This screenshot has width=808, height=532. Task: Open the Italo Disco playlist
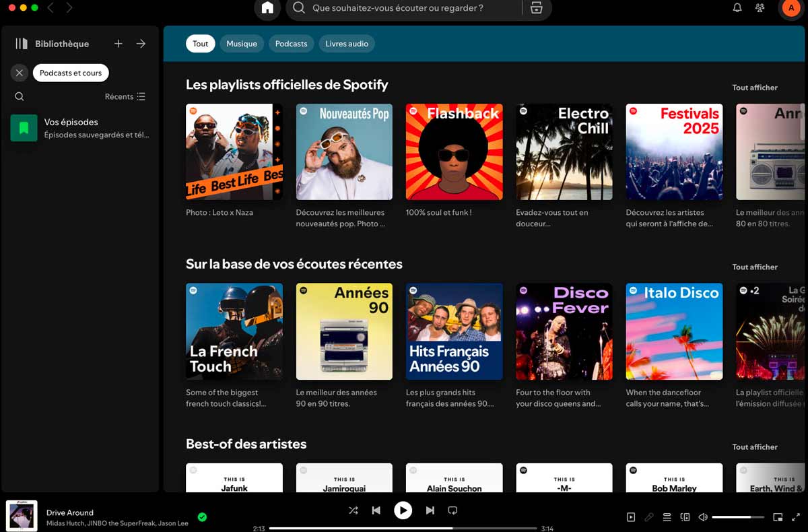point(674,331)
